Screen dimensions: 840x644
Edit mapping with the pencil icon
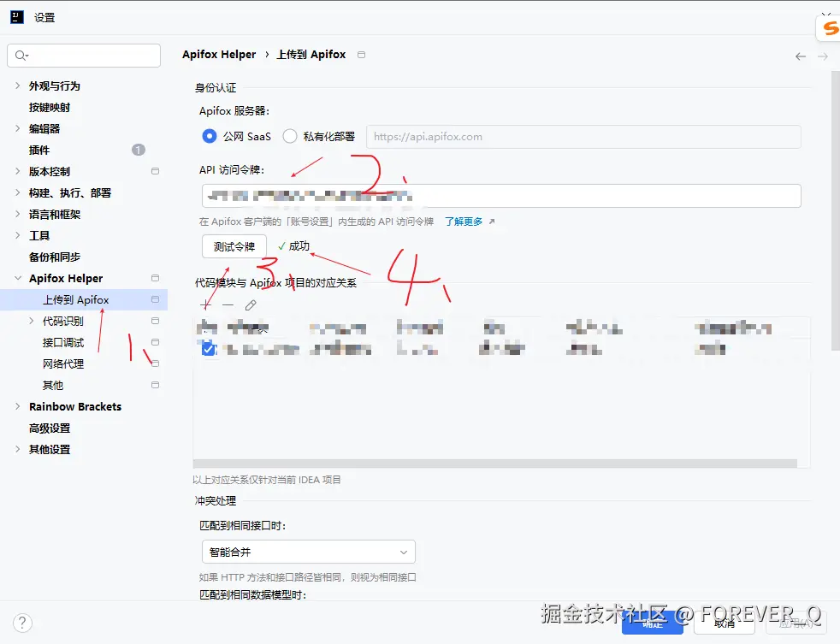point(251,304)
